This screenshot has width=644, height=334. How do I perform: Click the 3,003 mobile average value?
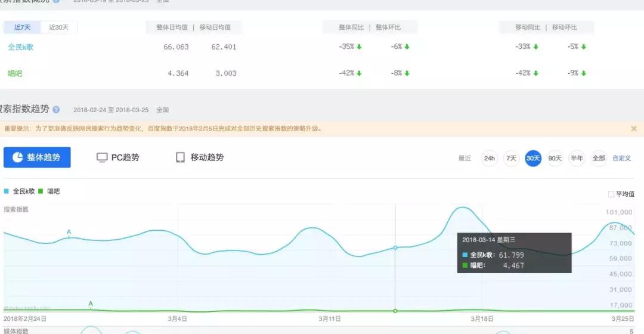pos(226,73)
